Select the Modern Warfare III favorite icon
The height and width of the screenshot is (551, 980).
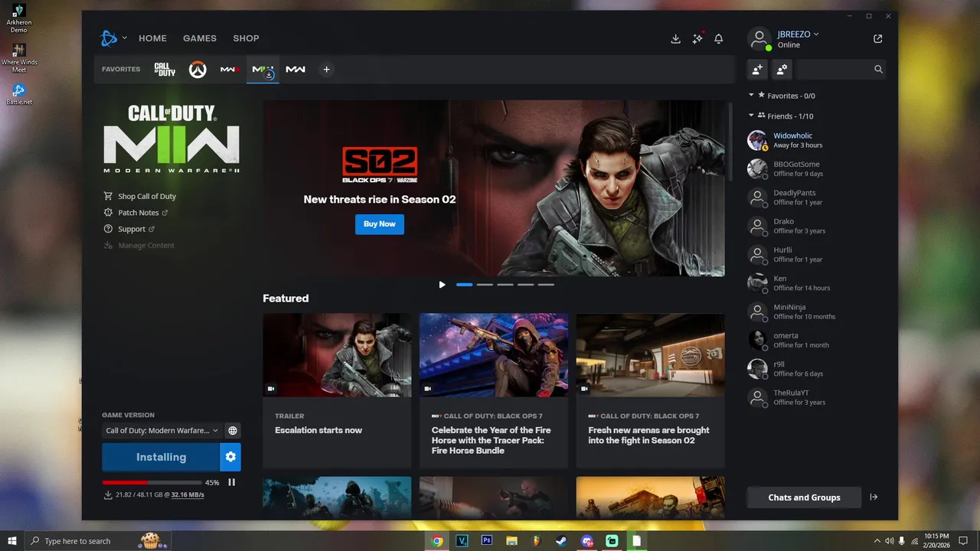(x=230, y=70)
